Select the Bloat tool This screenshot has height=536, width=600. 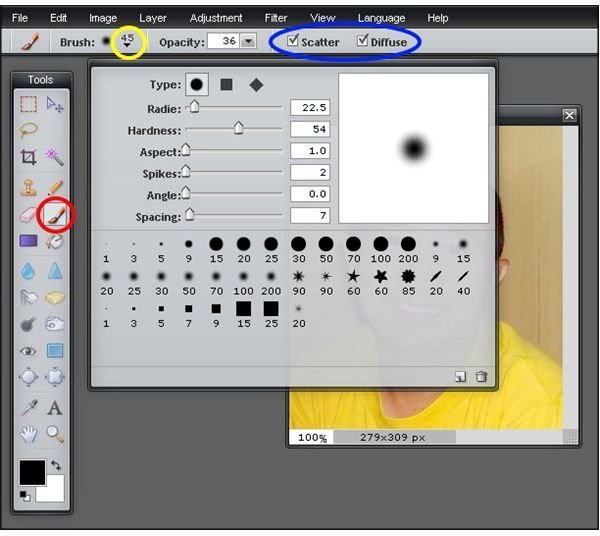(x=29, y=377)
